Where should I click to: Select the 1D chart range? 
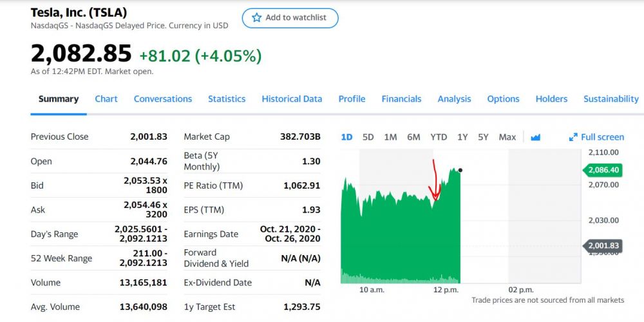click(x=346, y=137)
